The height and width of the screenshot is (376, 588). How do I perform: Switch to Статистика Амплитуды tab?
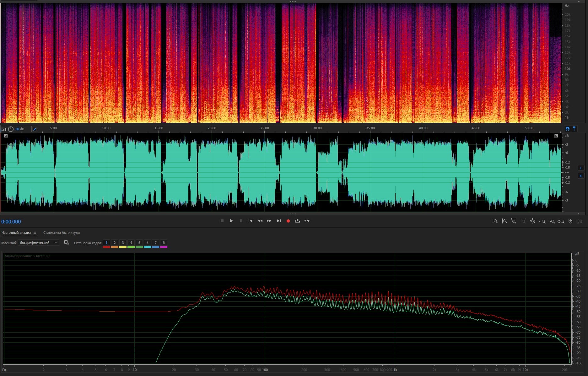[62, 233]
